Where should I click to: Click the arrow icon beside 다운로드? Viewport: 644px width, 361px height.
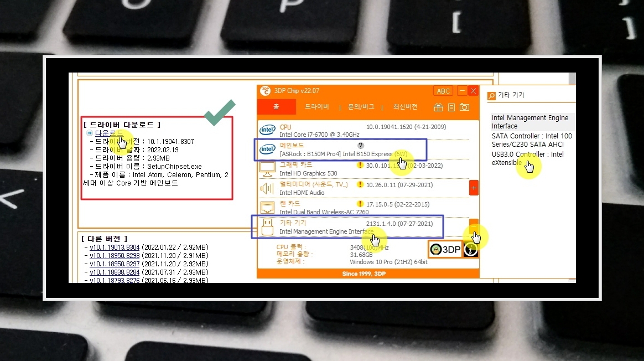pyautogui.click(x=90, y=133)
